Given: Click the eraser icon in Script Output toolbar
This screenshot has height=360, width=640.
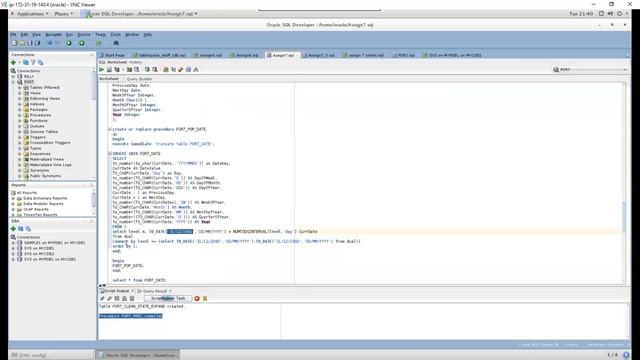Looking at the screenshot, I should point(109,298).
